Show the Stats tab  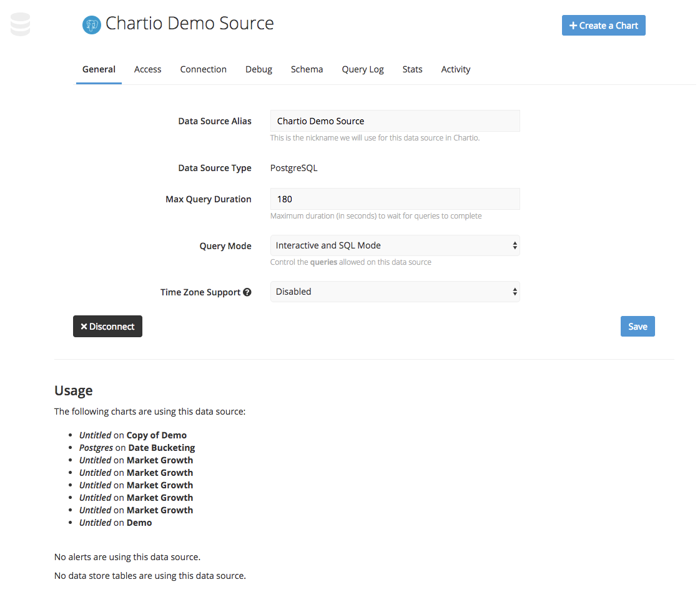413,69
